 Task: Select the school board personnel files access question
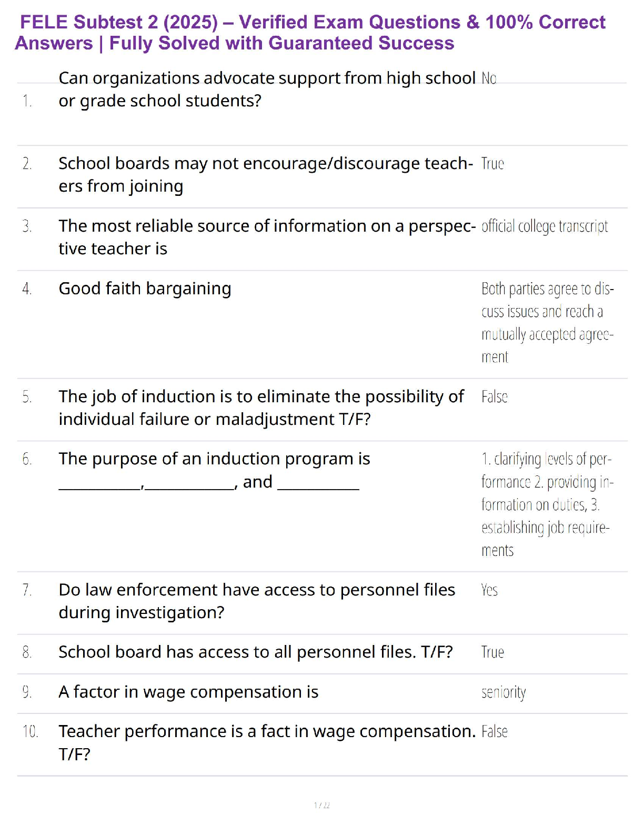[x=255, y=652]
